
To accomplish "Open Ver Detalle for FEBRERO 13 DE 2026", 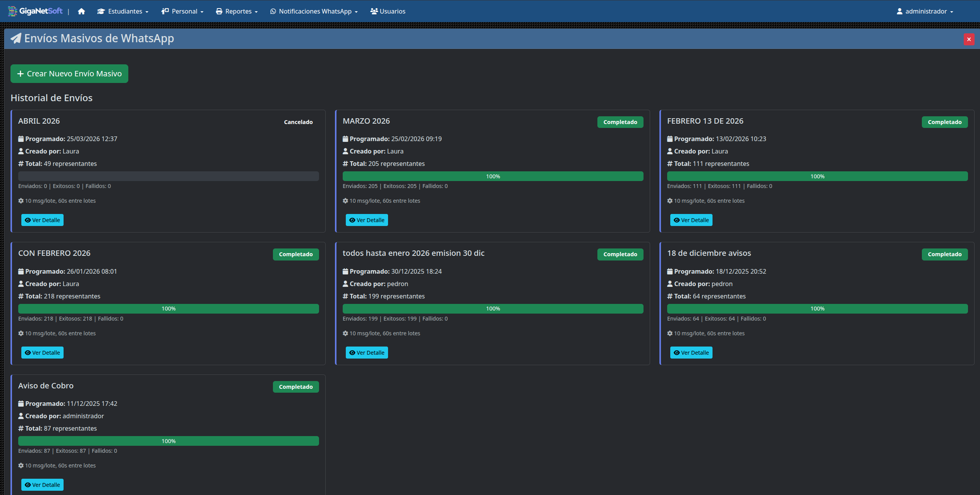I will (691, 220).
